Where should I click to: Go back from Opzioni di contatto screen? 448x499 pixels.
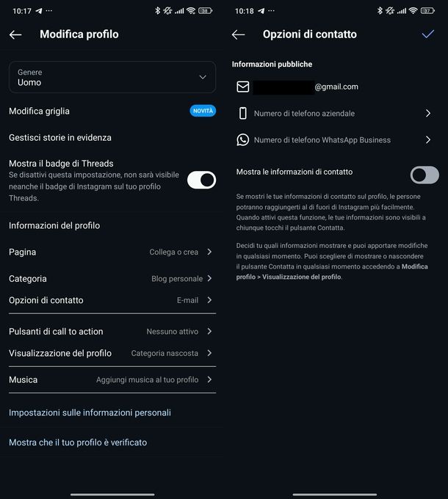tap(238, 34)
